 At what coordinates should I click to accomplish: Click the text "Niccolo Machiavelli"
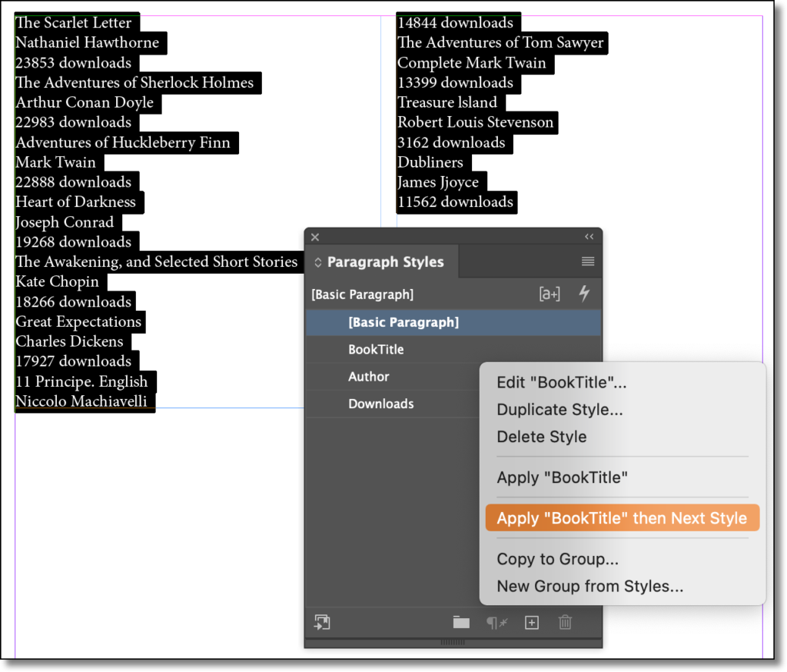81,401
